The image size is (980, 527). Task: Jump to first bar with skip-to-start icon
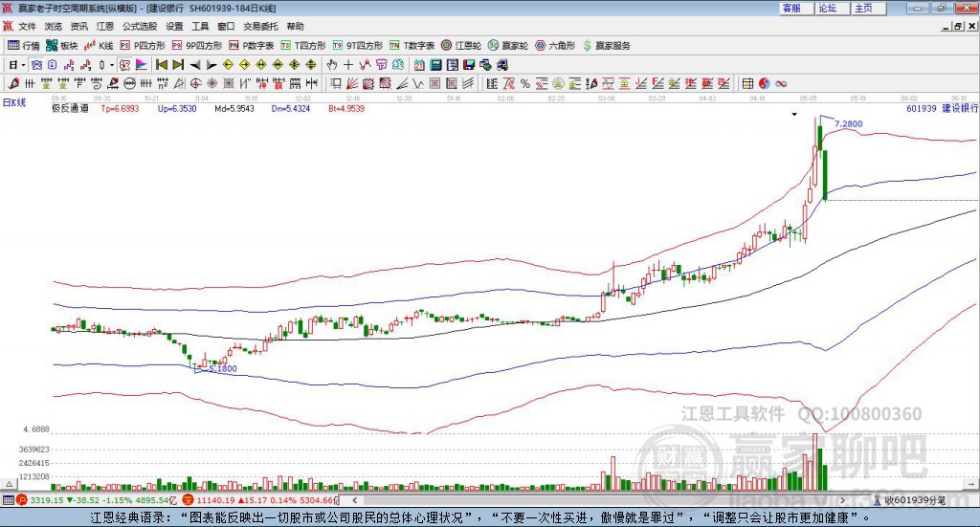click(x=161, y=65)
